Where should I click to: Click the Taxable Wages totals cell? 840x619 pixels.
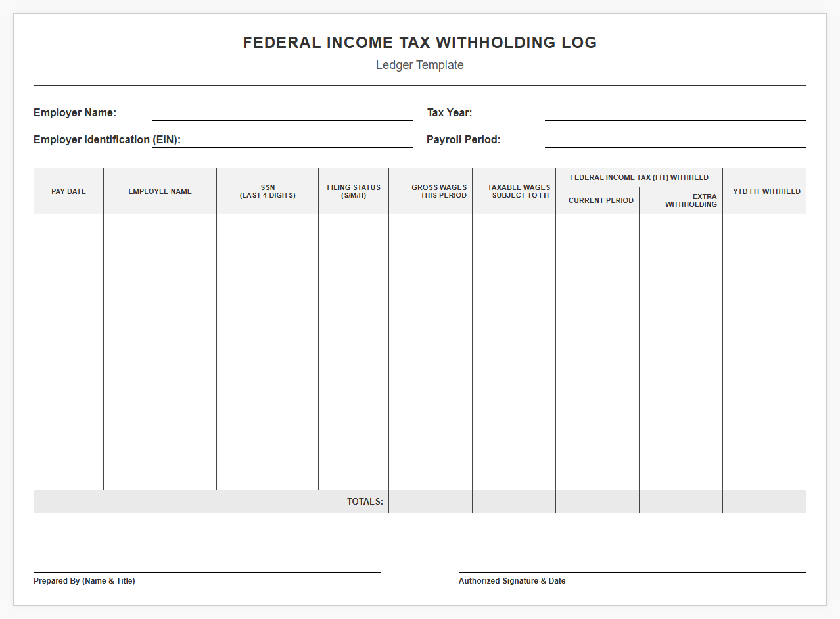(x=514, y=501)
